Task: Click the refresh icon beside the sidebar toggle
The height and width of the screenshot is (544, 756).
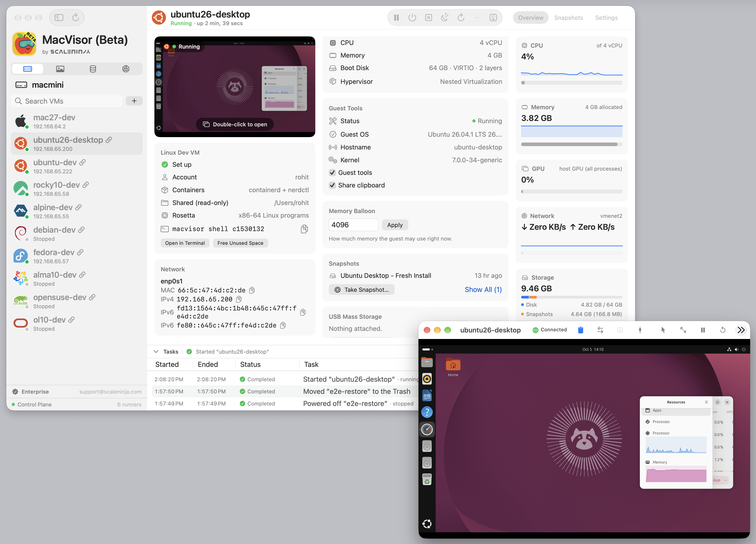Action: [76, 17]
